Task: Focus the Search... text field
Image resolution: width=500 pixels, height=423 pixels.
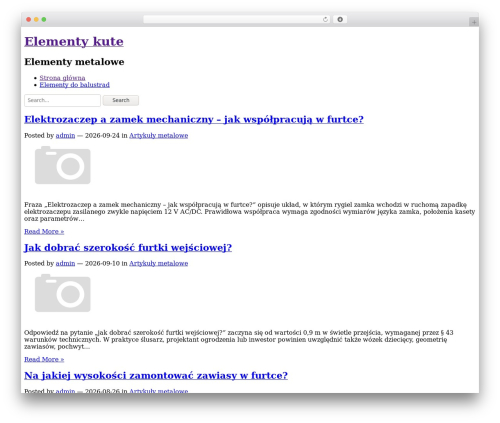Action: [x=62, y=100]
